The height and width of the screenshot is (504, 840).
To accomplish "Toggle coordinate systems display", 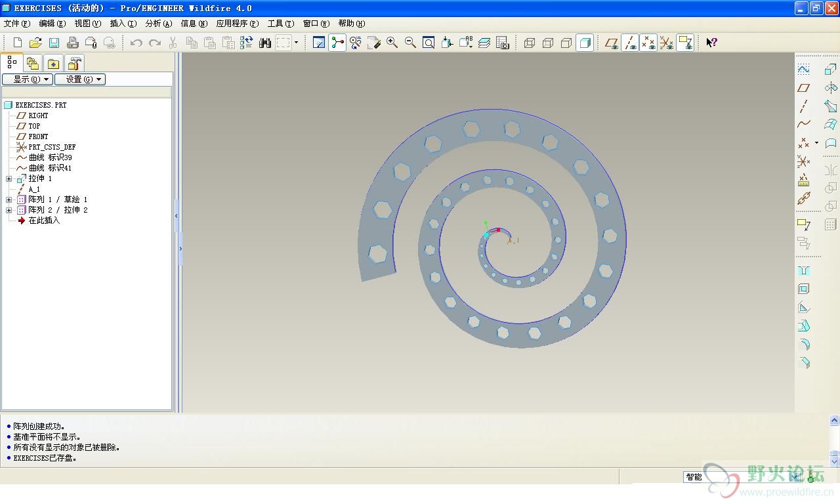I will (667, 43).
